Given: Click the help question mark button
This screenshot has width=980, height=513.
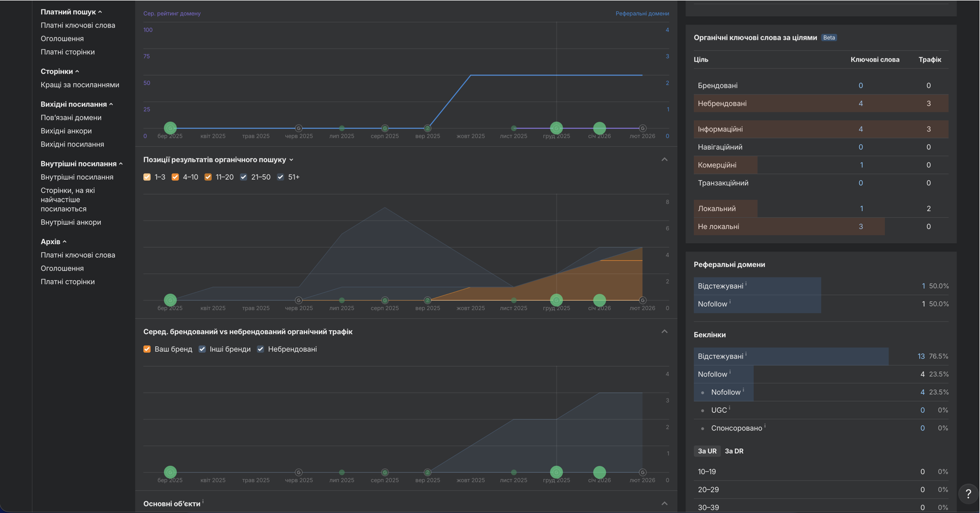Looking at the screenshot, I should click(968, 493).
